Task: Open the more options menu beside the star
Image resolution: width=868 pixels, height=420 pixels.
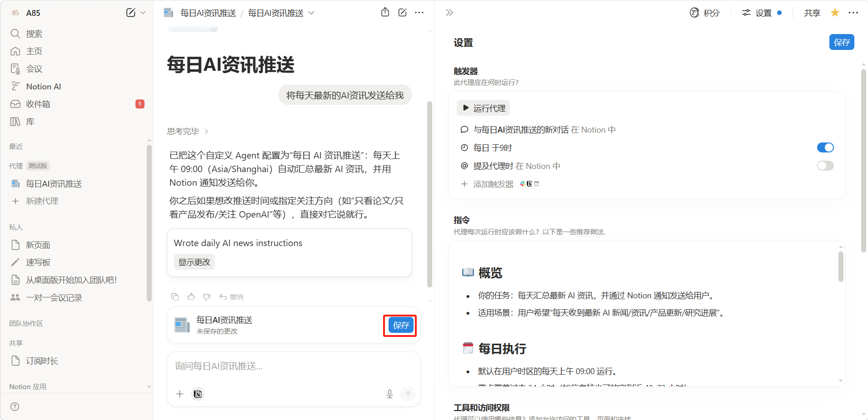Action: pyautogui.click(x=853, y=13)
